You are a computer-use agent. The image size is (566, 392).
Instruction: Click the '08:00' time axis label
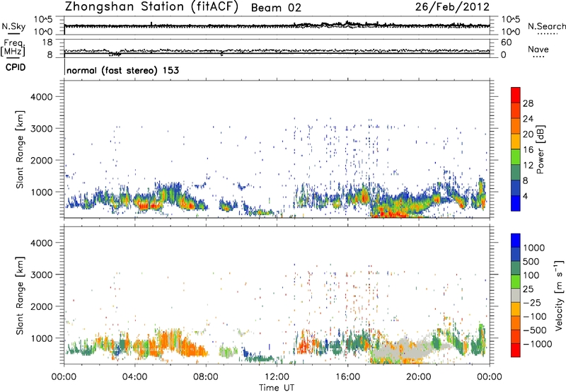[206, 377]
